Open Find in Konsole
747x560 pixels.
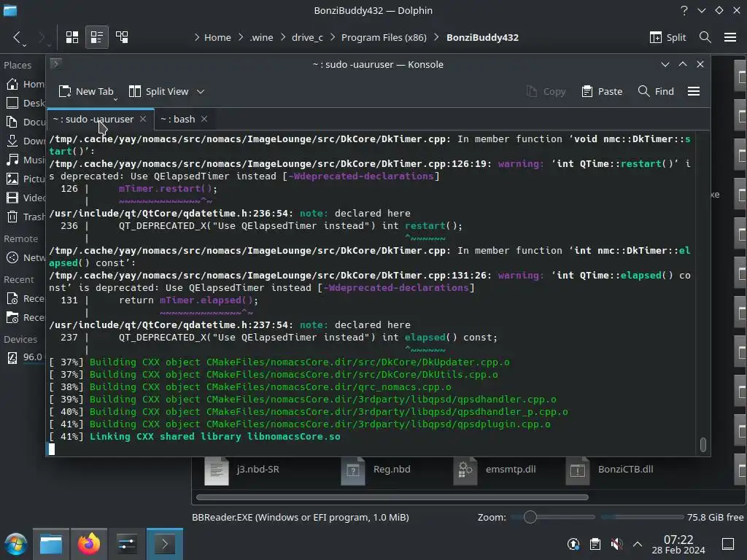pos(656,91)
